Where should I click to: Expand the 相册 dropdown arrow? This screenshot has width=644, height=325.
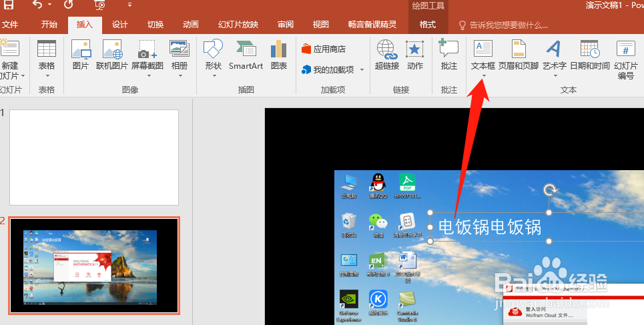point(180,75)
